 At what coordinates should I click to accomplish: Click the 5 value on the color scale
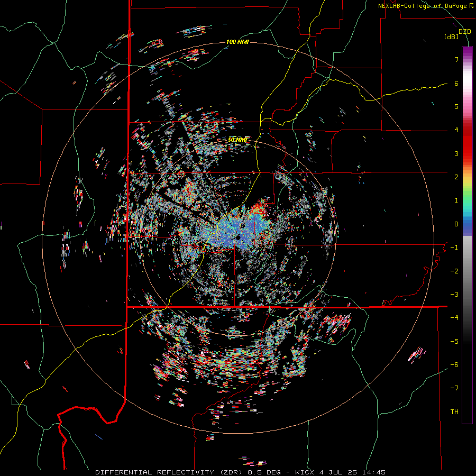point(456,106)
